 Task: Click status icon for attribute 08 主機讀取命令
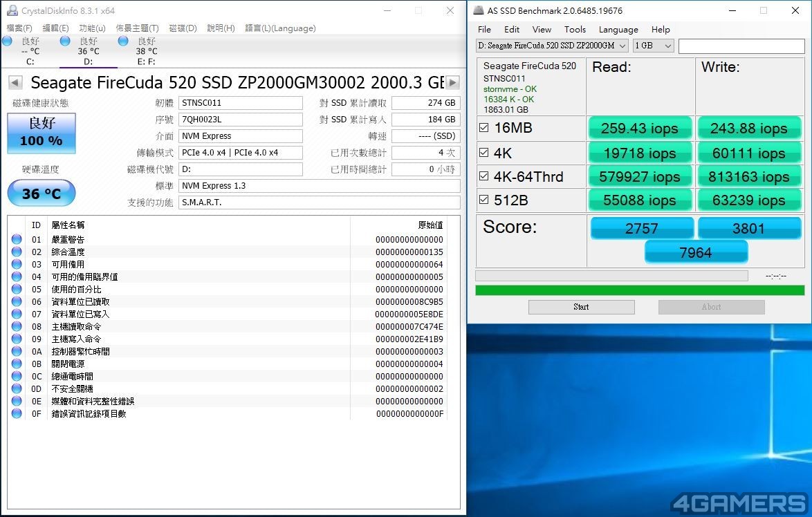[17, 326]
